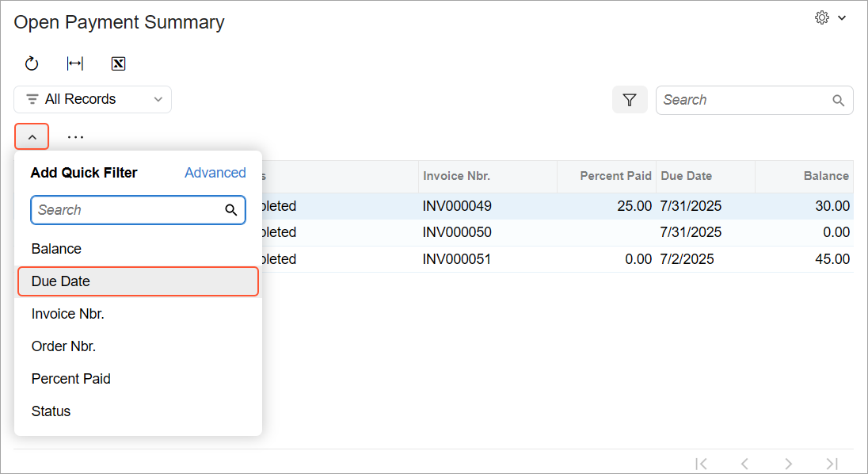Viewport: 868px width, 474px height.
Task: Collapse the Add Quick Filter chevron button
Action: (x=32, y=137)
